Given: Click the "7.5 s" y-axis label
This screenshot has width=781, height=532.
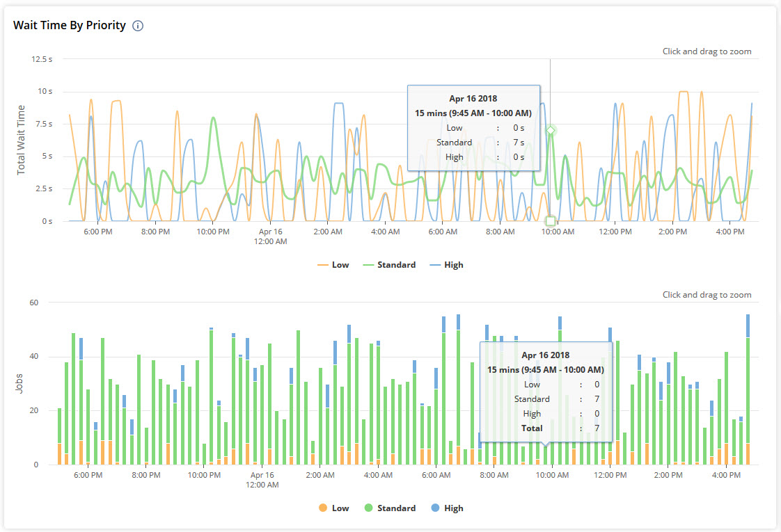Looking at the screenshot, I should pyautogui.click(x=44, y=124).
